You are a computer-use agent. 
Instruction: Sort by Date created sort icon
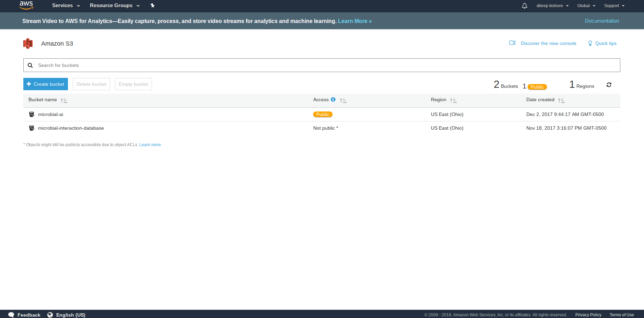pos(562,101)
